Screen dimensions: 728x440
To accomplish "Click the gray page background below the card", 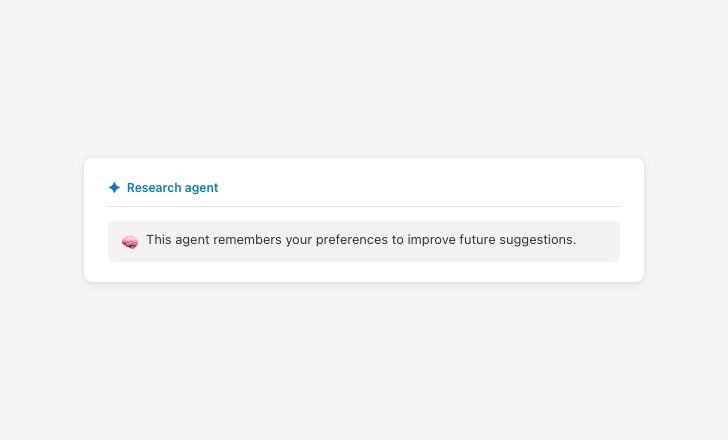I will (364, 360).
